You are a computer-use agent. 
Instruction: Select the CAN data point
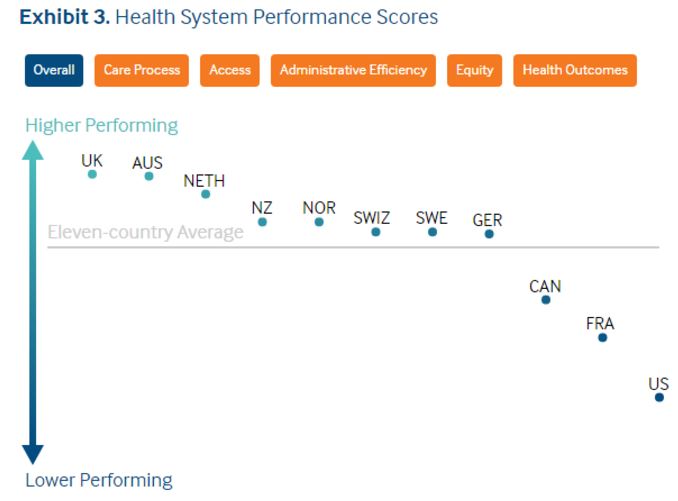pyautogui.click(x=546, y=299)
